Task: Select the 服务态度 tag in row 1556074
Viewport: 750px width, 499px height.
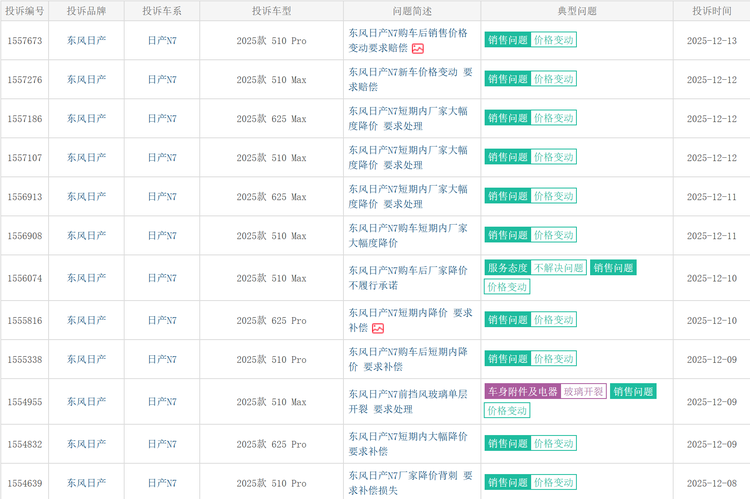Action: (x=507, y=268)
